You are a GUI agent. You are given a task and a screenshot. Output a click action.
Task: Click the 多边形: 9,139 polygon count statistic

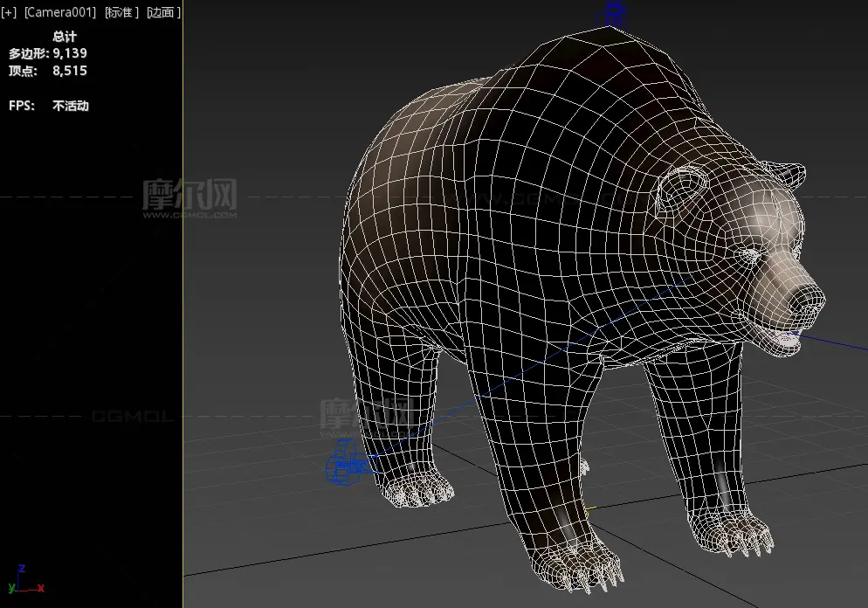pyautogui.click(x=48, y=53)
